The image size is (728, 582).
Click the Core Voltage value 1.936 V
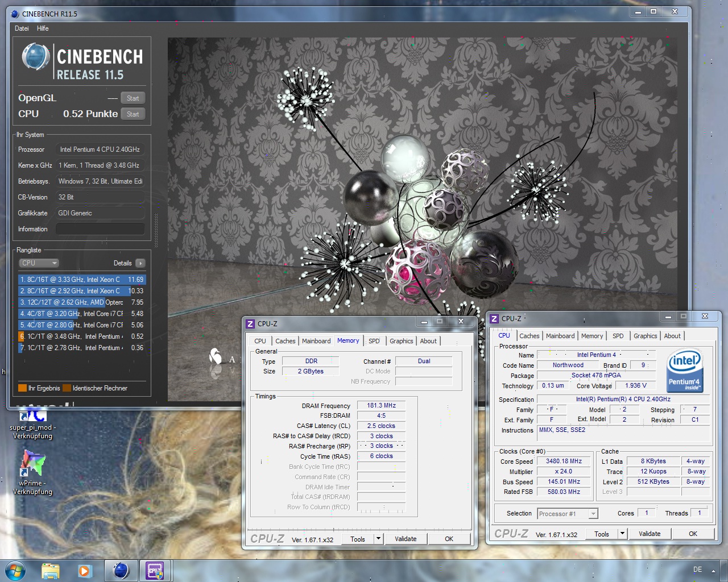click(636, 385)
